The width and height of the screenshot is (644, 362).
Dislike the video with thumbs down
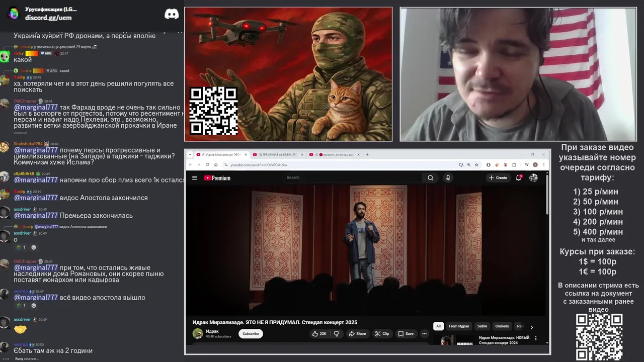[337, 333]
